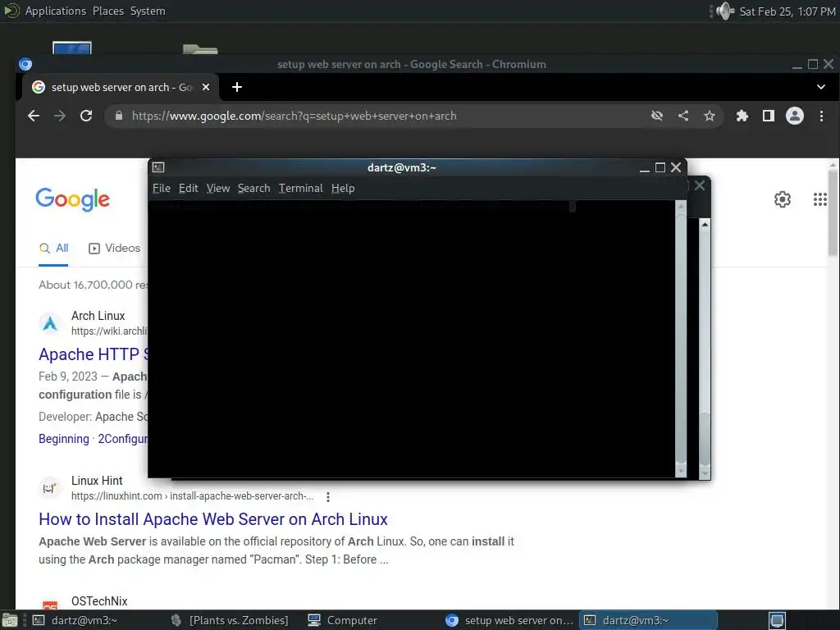Click the volume speaker icon in the panel
This screenshot has width=840, height=630.
tap(725, 11)
